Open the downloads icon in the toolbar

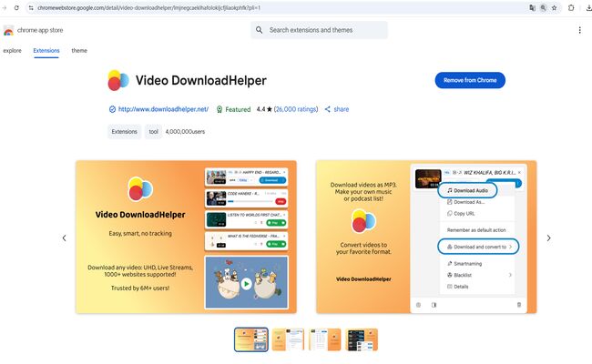tap(588, 7)
